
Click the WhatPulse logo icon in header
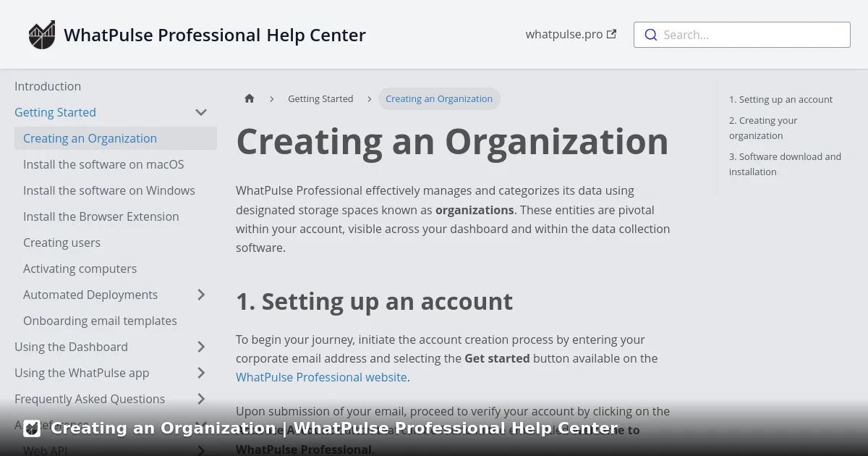pyautogui.click(x=42, y=35)
